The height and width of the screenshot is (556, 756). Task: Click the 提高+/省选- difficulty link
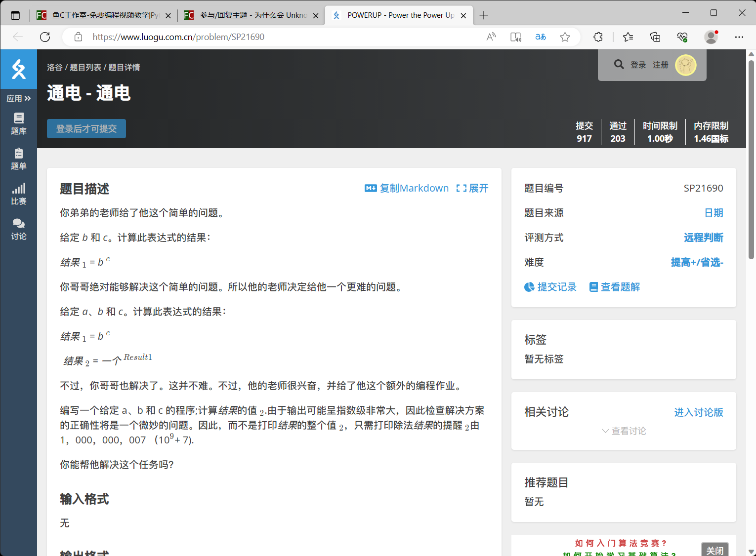[x=697, y=262]
